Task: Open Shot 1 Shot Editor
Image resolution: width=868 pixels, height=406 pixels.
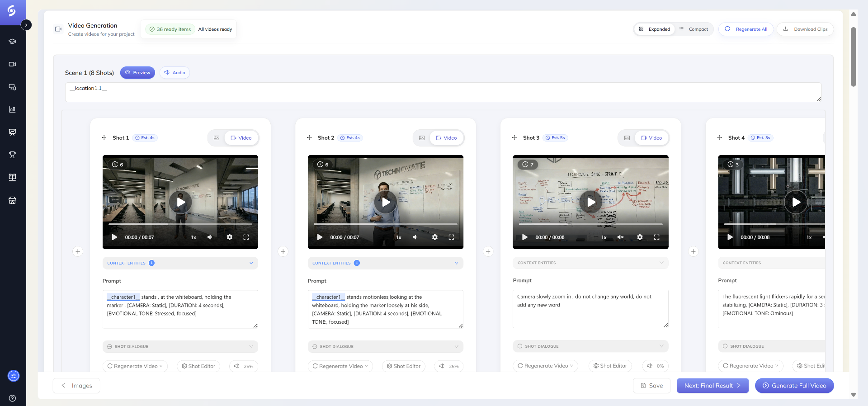Action: tap(198, 366)
